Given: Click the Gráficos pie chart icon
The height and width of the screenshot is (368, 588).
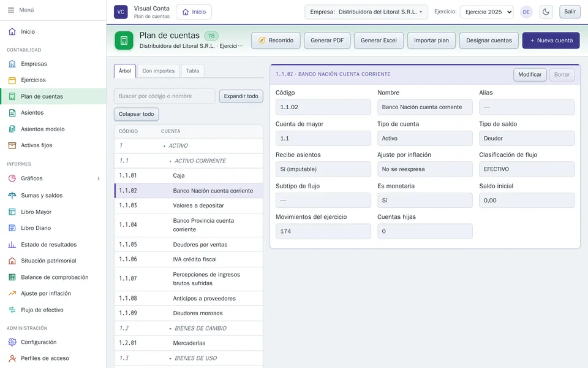Looking at the screenshot, I should [x=12, y=178].
